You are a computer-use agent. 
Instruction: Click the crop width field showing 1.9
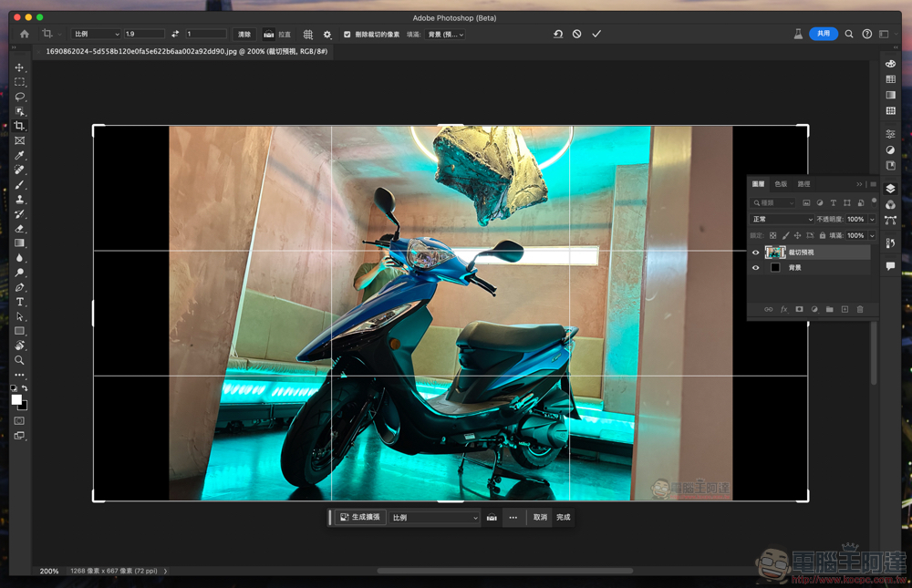coord(144,34)
